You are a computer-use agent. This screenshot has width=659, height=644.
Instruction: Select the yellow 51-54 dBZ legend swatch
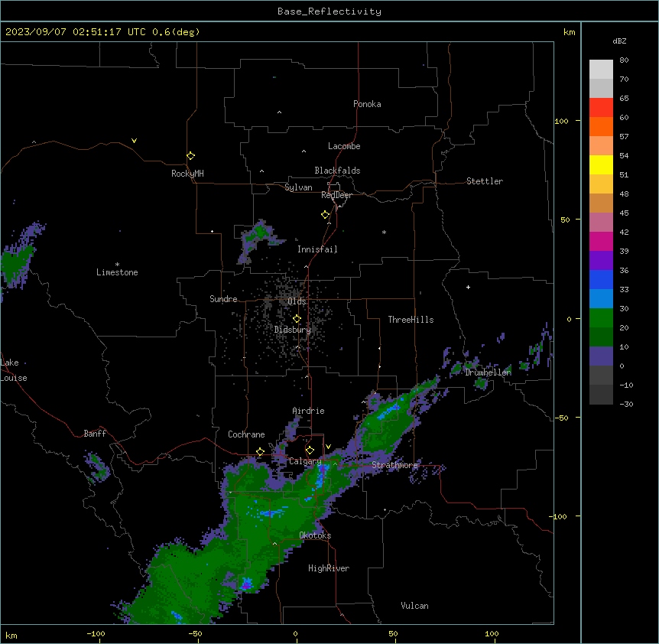[601, 164]
